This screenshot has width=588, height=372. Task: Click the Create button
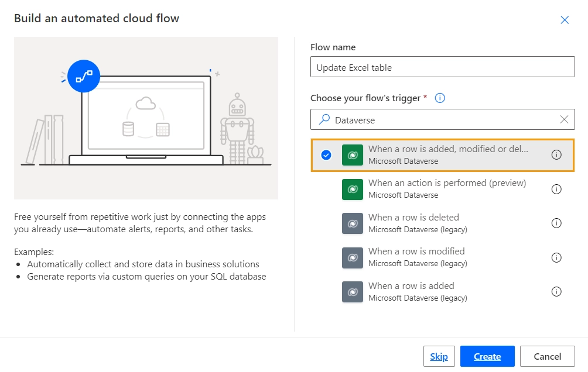[487, 356]
